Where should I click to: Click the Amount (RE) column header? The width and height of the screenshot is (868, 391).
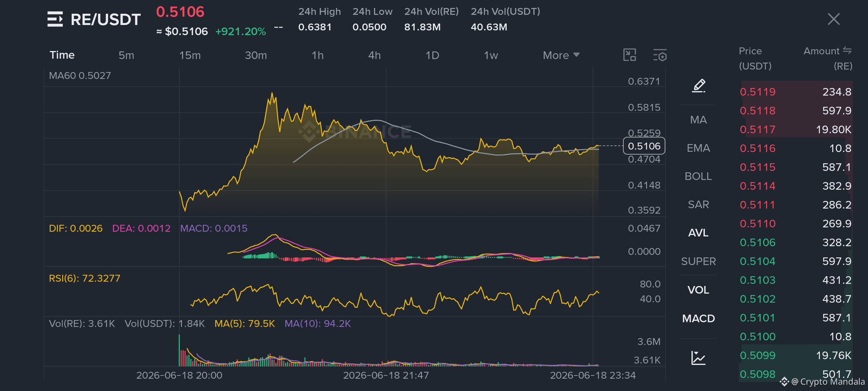pyautogui.click(x=828, y=58)
